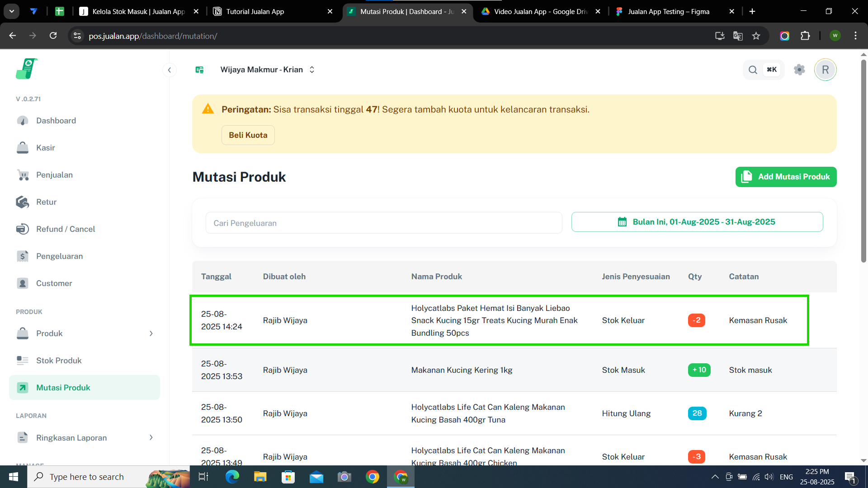Open Stok Produk from the sidebar
Screen dimensions: 868x488
point(59,361)
